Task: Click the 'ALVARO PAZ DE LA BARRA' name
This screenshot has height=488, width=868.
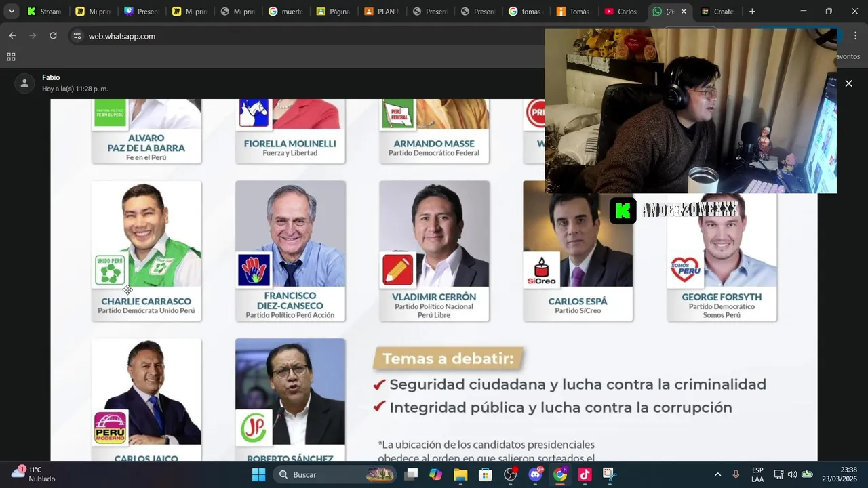Action: pos(146,143)
